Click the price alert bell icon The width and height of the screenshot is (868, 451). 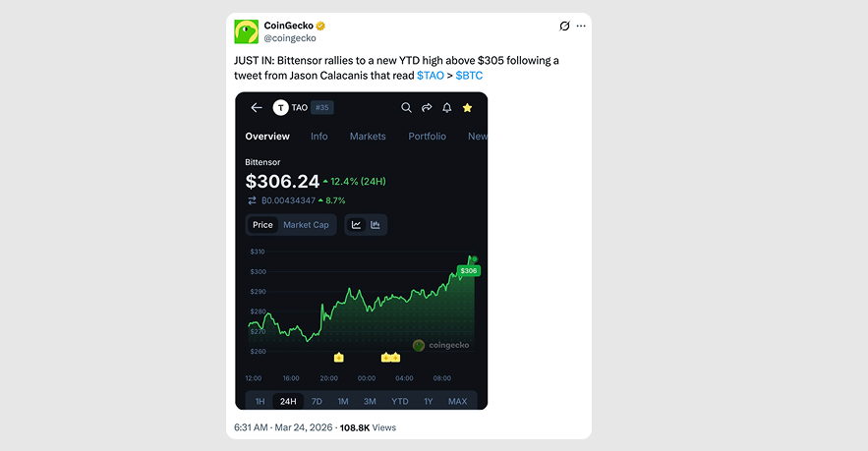pos(447,108)
